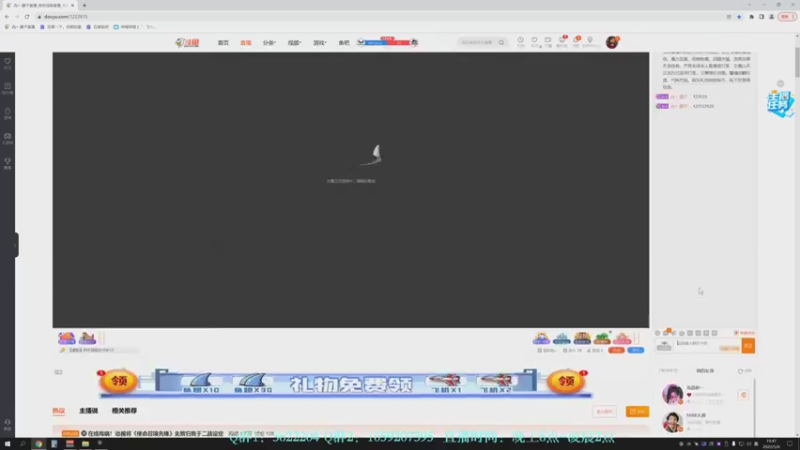Image resolution: width=800 pixels, height=450 pixels.
Task: Open the blue castle gift icon
Action: 562,338
